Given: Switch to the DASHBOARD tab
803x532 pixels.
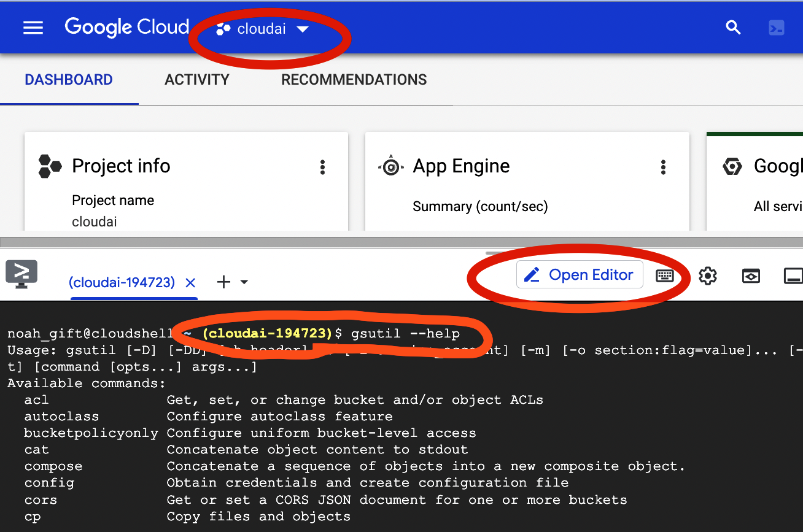Looking at the screenshot, I should pyautogui.click(x=69, y=80).
